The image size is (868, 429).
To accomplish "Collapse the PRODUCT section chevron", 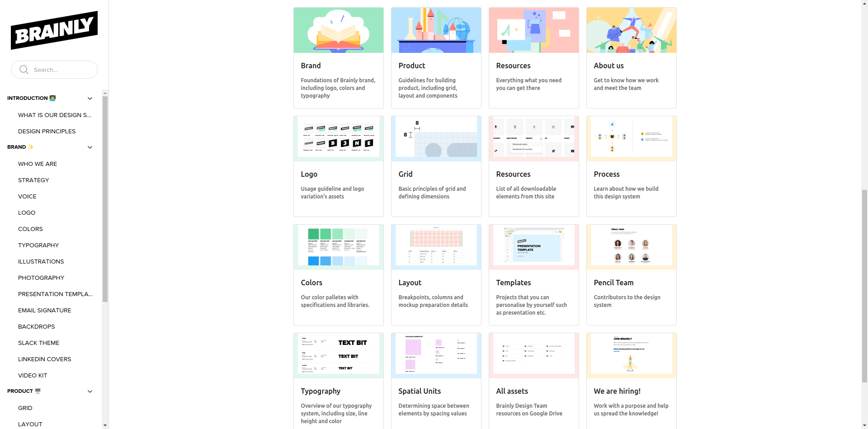I will coord(90,391).
